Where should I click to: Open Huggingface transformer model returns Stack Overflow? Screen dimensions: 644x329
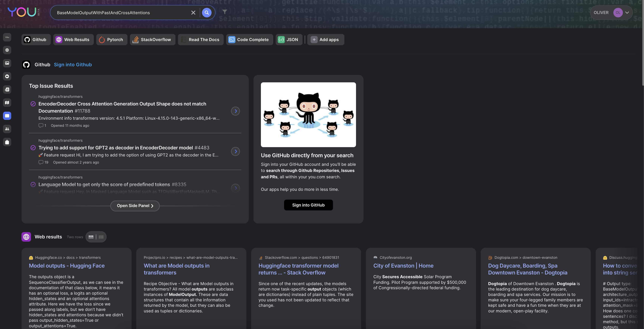pyautogui.click(x=298, y=269)
